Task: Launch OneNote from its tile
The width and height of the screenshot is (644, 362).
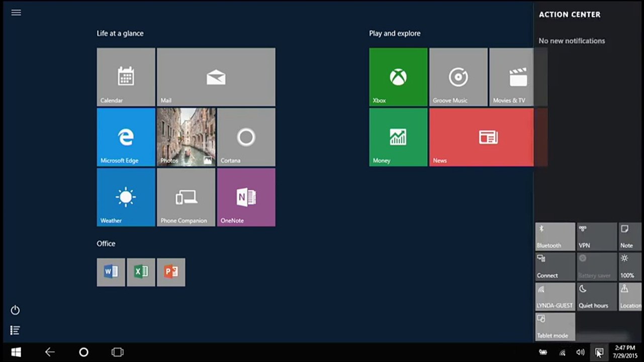Action: click(x=246, y=197)
